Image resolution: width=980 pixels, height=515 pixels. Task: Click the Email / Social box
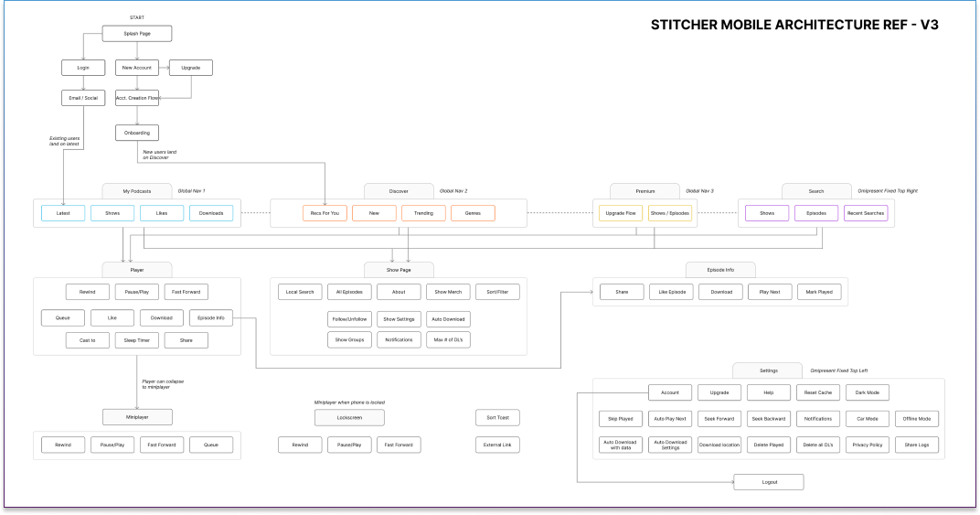pyautogui.click(x=83, y=97)
